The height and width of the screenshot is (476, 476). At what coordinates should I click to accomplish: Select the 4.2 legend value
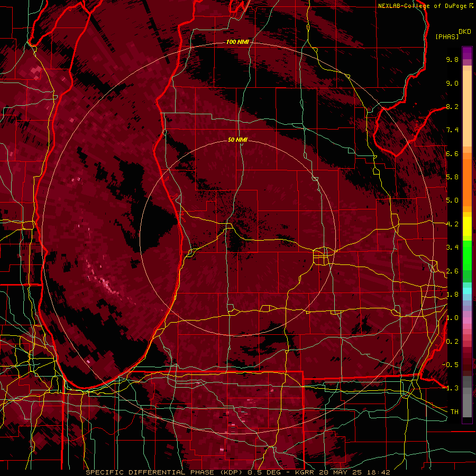coord(452,224)
